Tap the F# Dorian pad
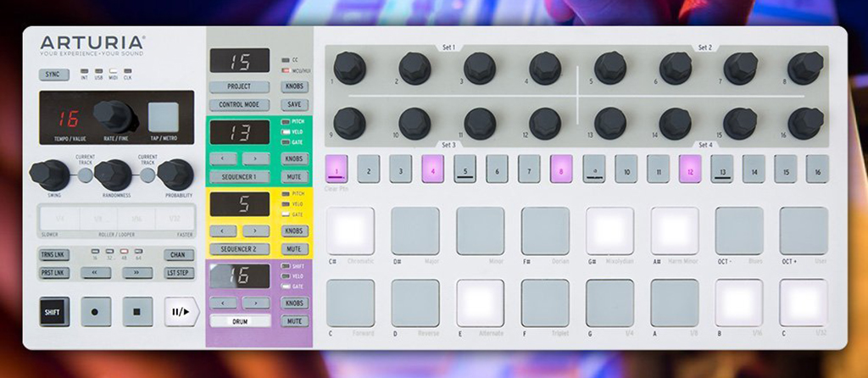This screenshot has width=868, height=378. pos(545,231)
